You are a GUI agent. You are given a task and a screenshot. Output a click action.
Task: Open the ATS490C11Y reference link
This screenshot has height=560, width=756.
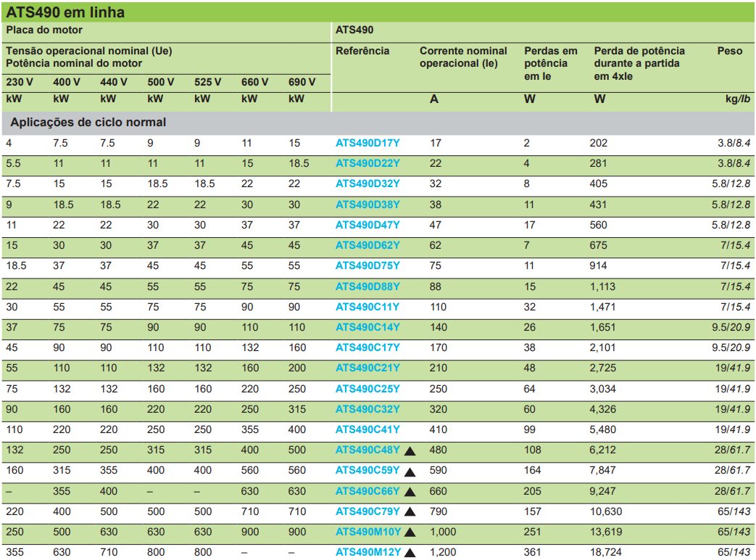pyautogui.click(x=367, y=307)
